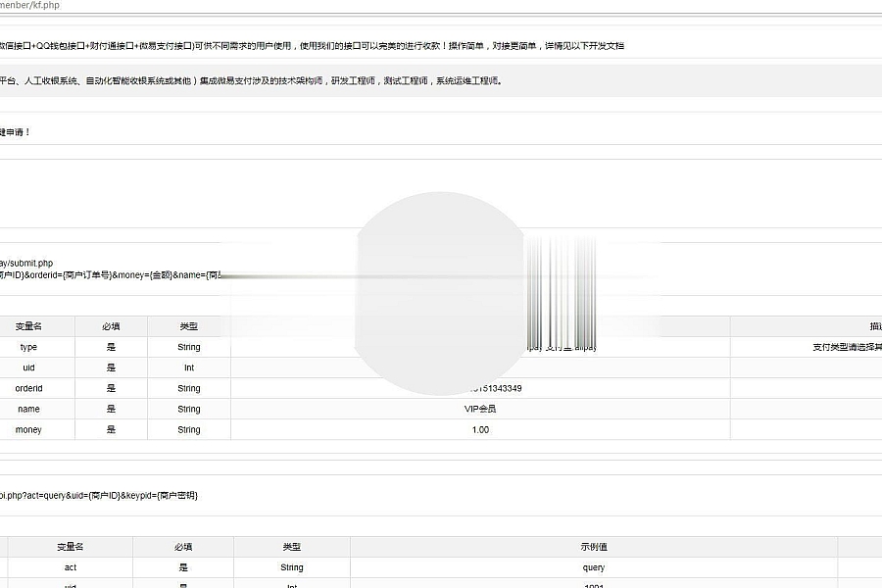The image size is (882, 588).
Task: Click 类型 header in the first table
Action: [188, 326]
